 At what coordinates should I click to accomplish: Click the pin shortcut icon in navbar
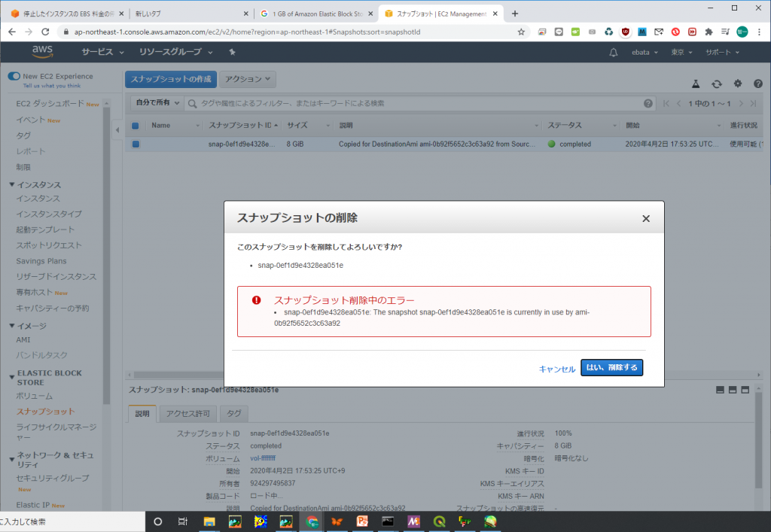pyautogui.click(x=232, y=52)
